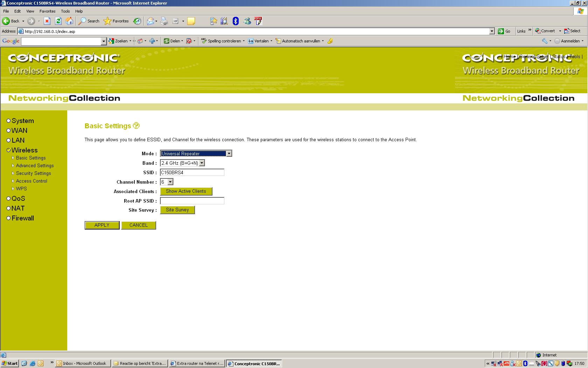This screenshot has height=368, width=588.
Task: Click the Messenger buddies toolbar icon
Action: (x=247, y=21)
